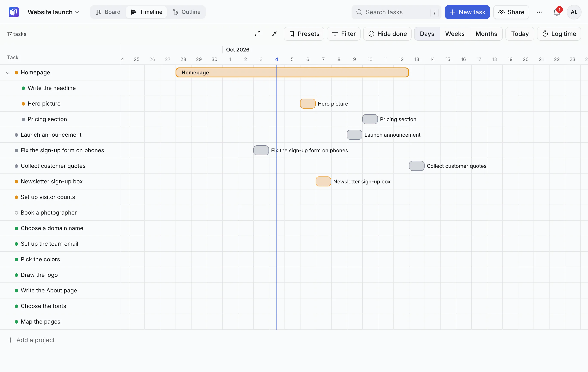
Task: Click the status dot next to Book a photographer
Action: click(16, 213)
